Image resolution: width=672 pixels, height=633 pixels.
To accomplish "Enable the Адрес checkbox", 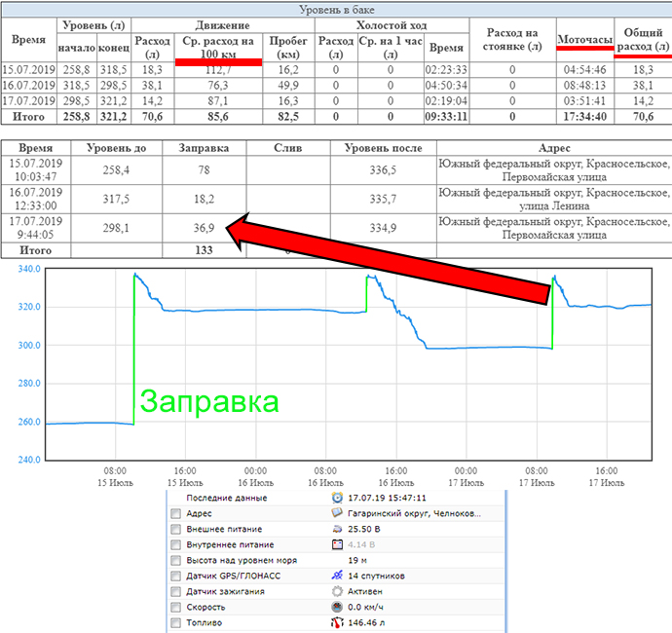I will pyautogui.click(x=175, y=513).
